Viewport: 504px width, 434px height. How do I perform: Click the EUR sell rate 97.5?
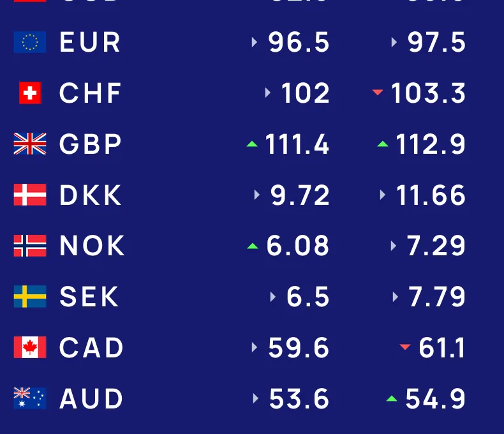tap(436, 43)
